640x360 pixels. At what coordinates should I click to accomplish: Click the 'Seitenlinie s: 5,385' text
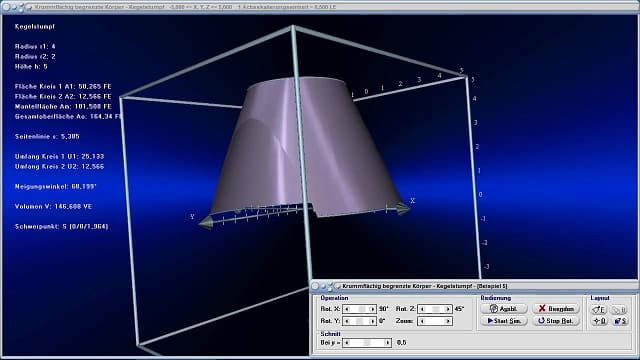pyautogui.click(x=47, y=137)
